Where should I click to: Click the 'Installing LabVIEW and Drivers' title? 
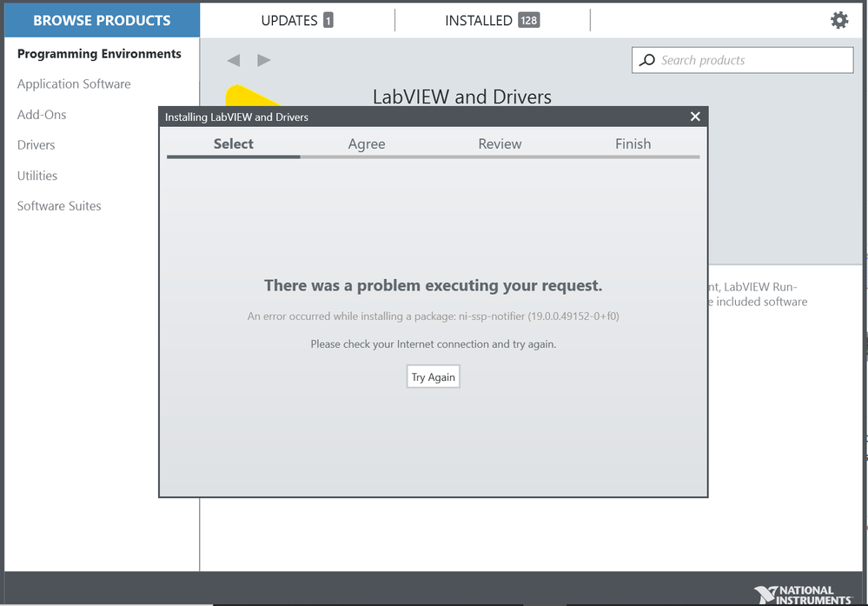click(236, 117)
